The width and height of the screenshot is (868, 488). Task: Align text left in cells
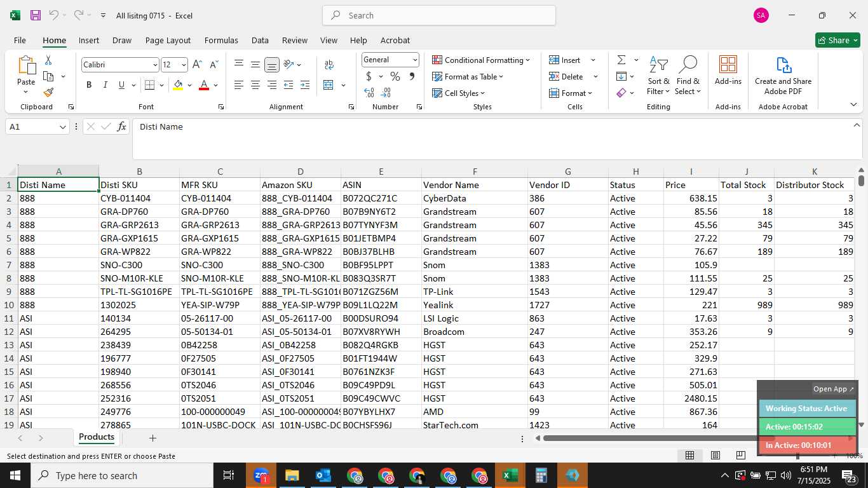click(239, 85)
